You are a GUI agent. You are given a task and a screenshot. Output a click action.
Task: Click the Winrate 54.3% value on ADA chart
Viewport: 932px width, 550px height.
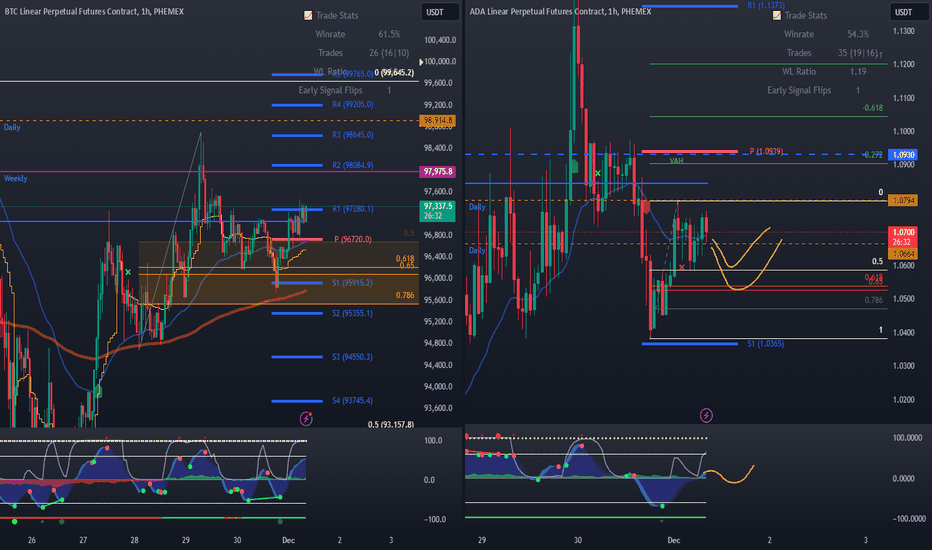(x=858, y=34)
